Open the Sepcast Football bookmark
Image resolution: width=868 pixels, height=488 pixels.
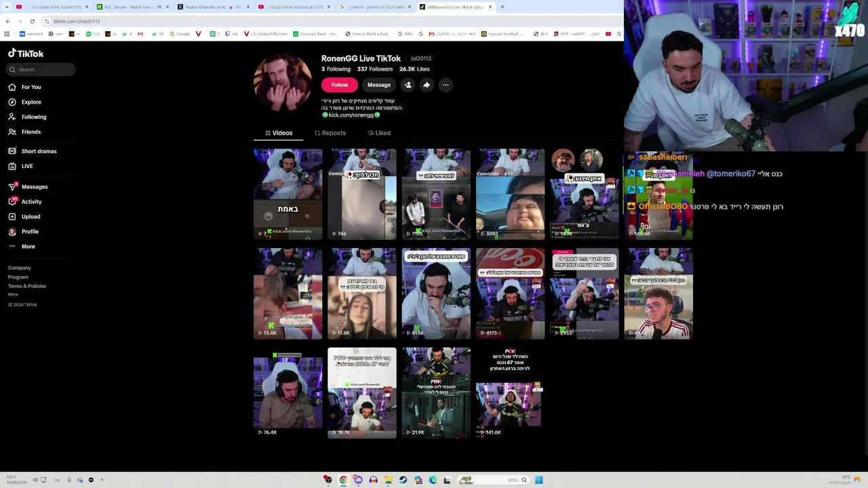coord(502,34)
